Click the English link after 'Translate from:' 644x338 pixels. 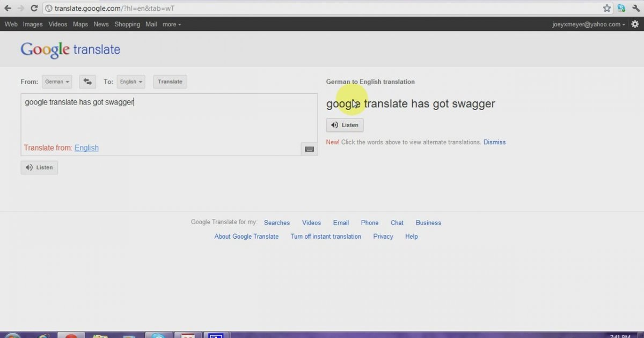pos(86,148)
